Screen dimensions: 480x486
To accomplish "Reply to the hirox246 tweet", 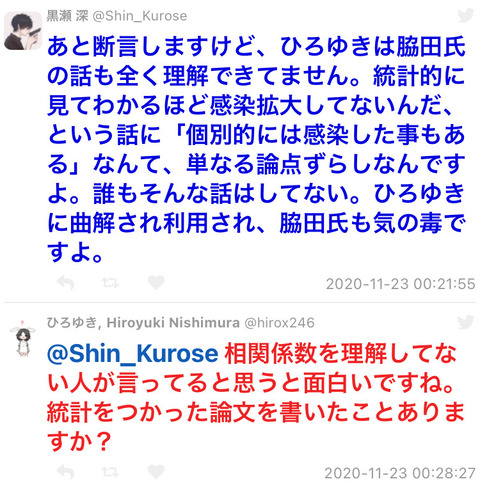I will (x=65, y=472).
